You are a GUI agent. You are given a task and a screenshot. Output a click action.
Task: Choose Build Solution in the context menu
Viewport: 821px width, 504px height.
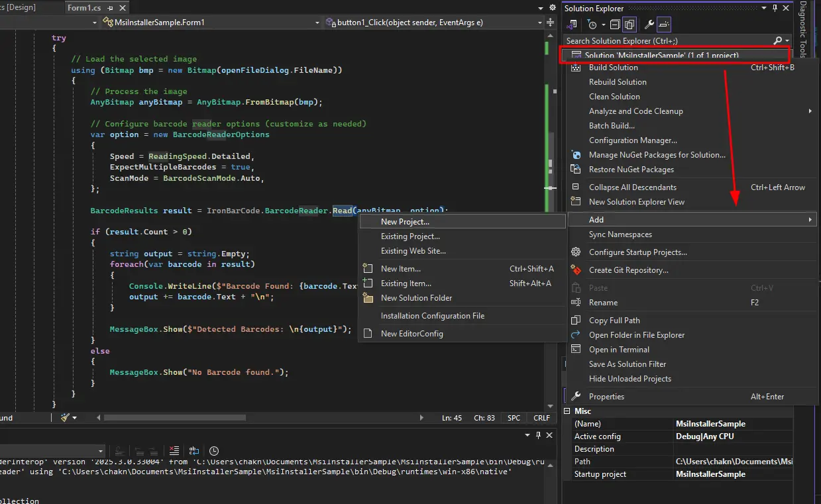(x=613, y=68)
